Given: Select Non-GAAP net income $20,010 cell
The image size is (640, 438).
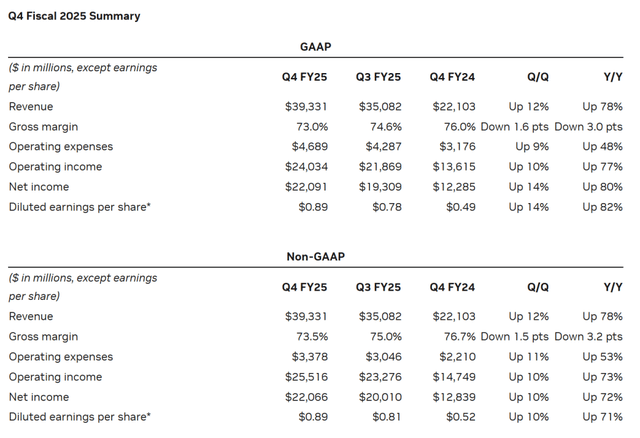Looking at the screenshot, I should point(380,397).
